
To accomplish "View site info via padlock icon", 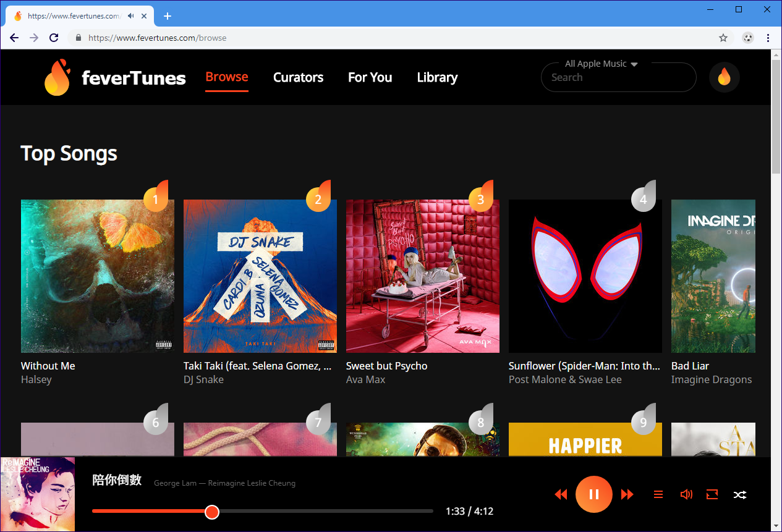I will click(x=79, y=38).
